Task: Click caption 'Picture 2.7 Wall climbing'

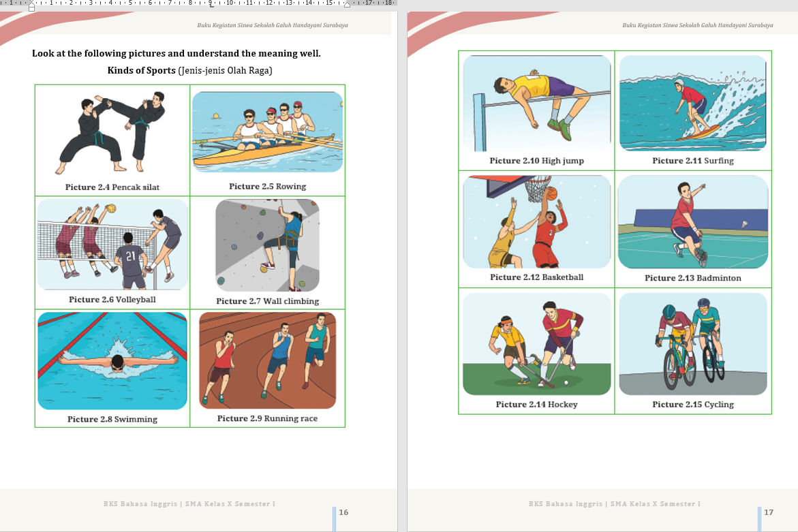Action: point(268,301)
